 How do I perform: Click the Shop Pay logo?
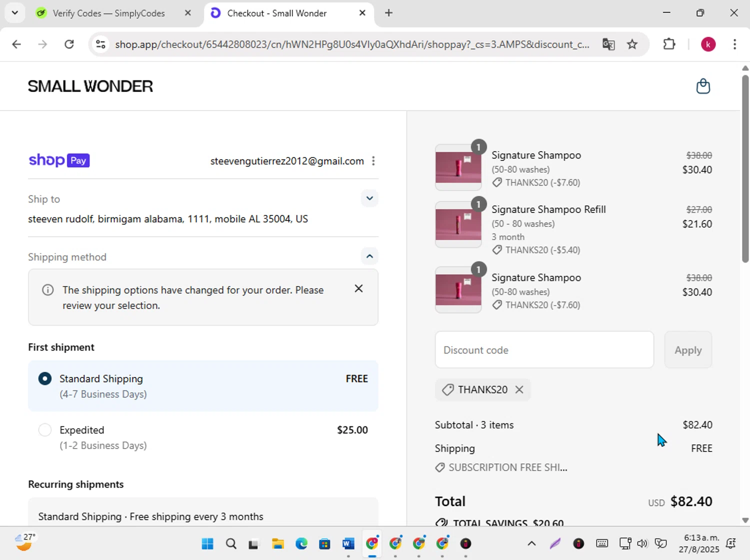pos(59,160)
